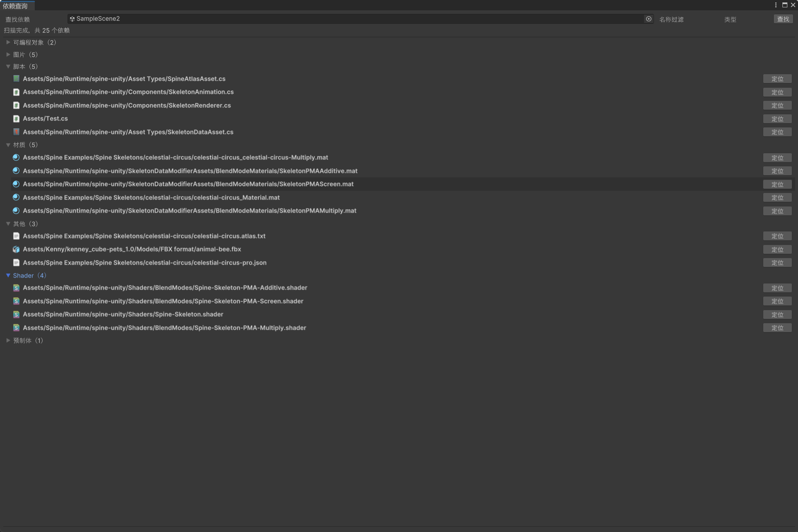Click 定位 for Assets/Test.cs
This screenshot has width=798, height=532.
(x=777, y=119)
